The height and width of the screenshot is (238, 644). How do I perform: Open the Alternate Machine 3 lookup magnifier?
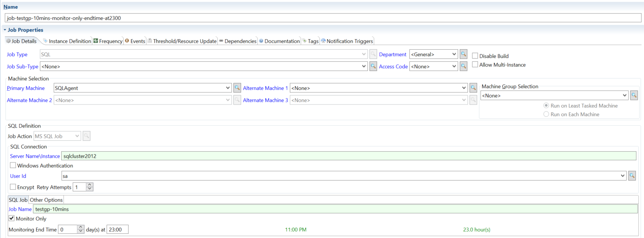coord(473,100)
